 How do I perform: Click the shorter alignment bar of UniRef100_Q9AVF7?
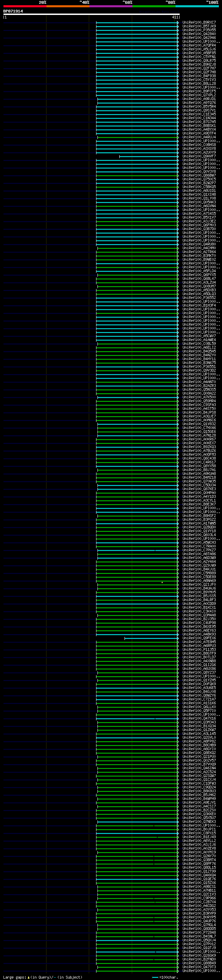coord(148,156)
